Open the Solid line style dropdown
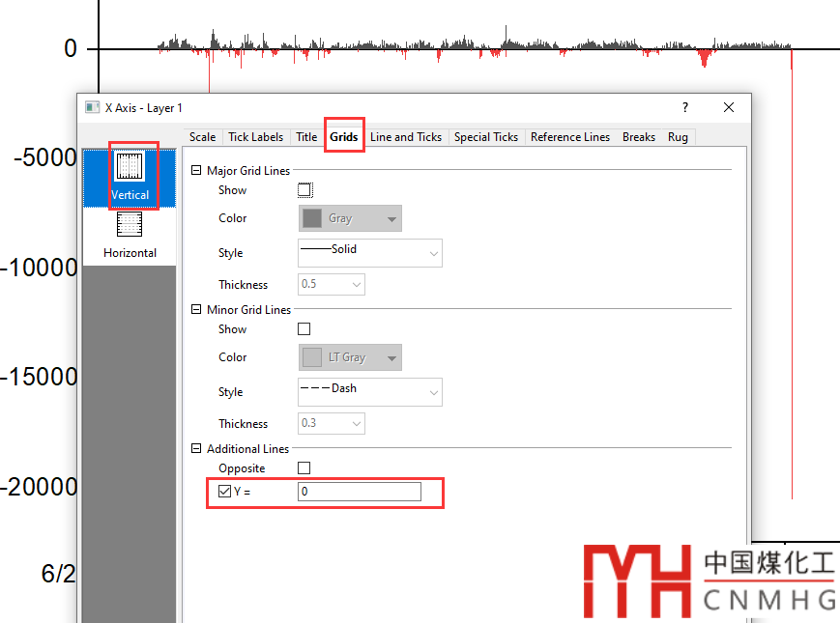The height and width of the screenshot is (623, 840). [x=369, y=253]
